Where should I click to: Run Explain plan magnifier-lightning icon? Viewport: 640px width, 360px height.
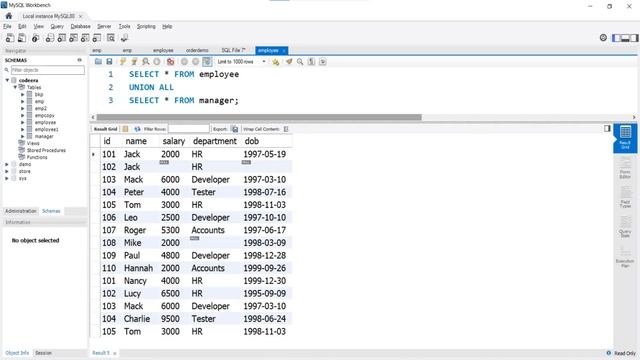(x=145, y=62)
